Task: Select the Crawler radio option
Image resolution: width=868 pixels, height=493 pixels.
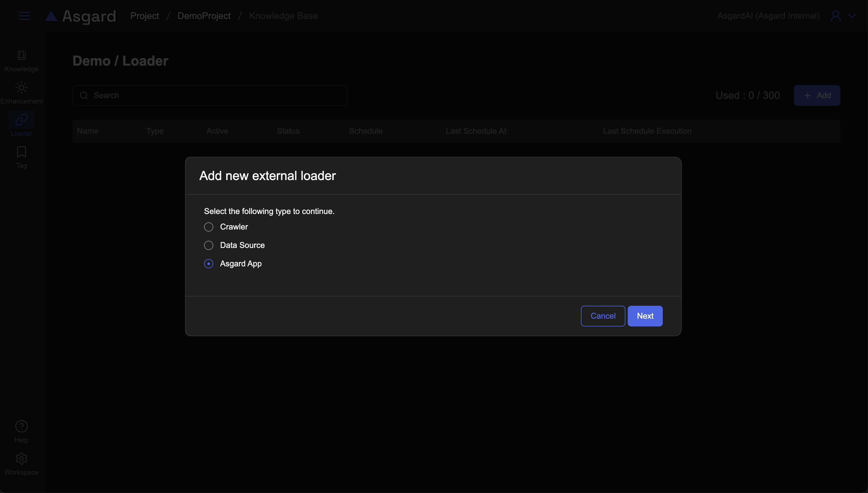Action: click(209, 227)
